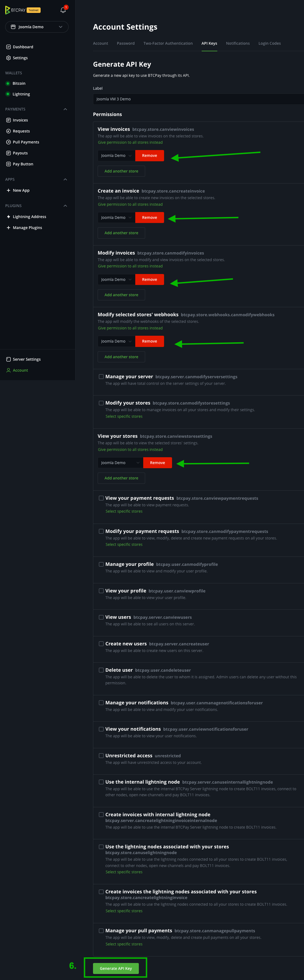
Task: Click the Generate API Key button
Action: (x=115, y=968)
